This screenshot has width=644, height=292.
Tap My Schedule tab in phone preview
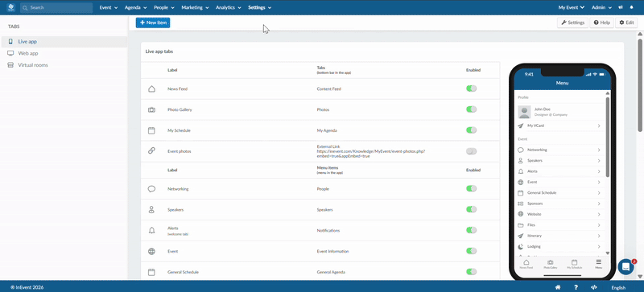[x=575, y=264]
